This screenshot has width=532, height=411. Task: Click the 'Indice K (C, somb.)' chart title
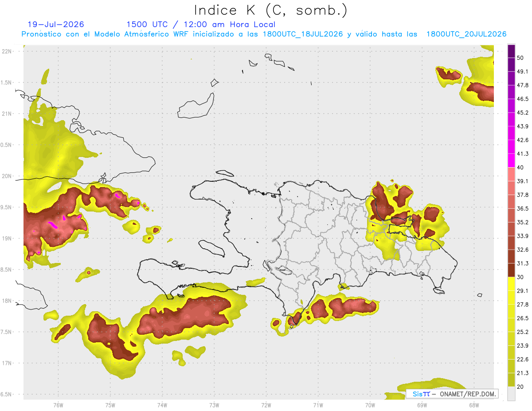point(271,11)
